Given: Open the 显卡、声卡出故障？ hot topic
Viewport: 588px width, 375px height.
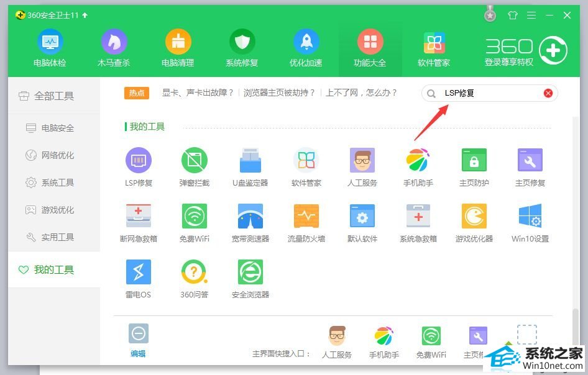Looking at the screenshot, I should pyautogui.click(x=198, y=93).
